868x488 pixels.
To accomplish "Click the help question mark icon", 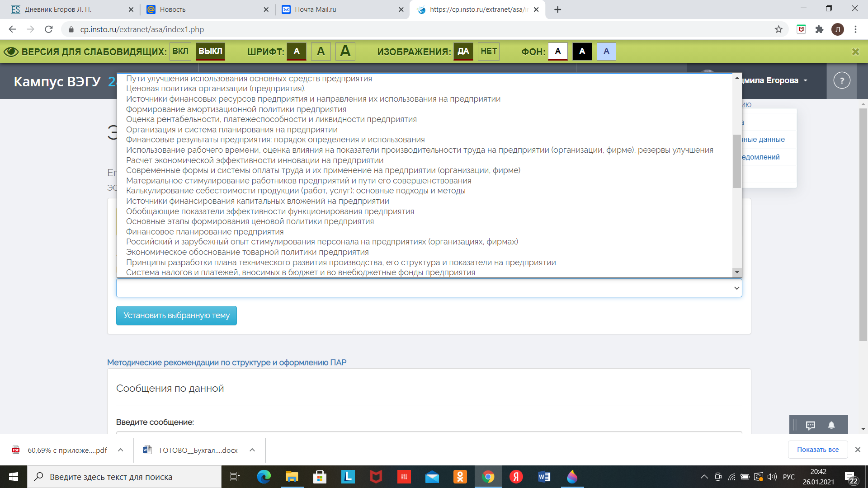I will [841, 81].
